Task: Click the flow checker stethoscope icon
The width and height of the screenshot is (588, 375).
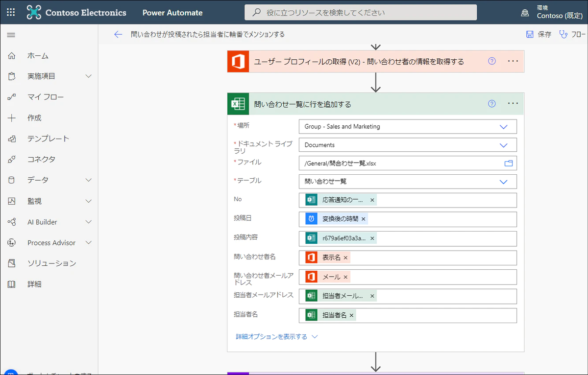Action: coord(563,34)
